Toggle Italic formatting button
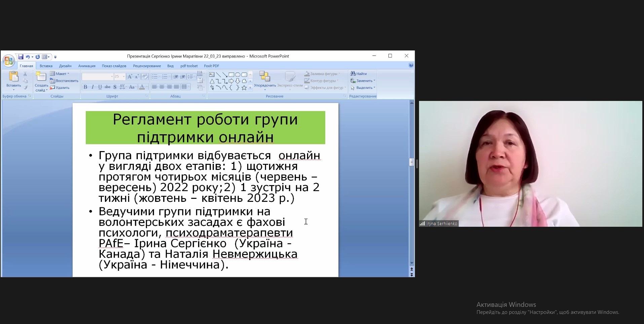Image resolution: width=644 pixels, height=324 pixels. click(92, 87)
